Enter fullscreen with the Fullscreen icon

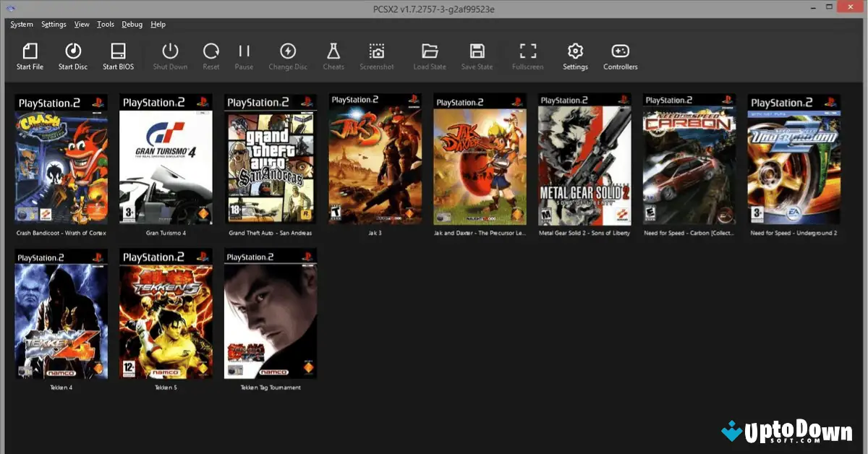tap(527, 53)
